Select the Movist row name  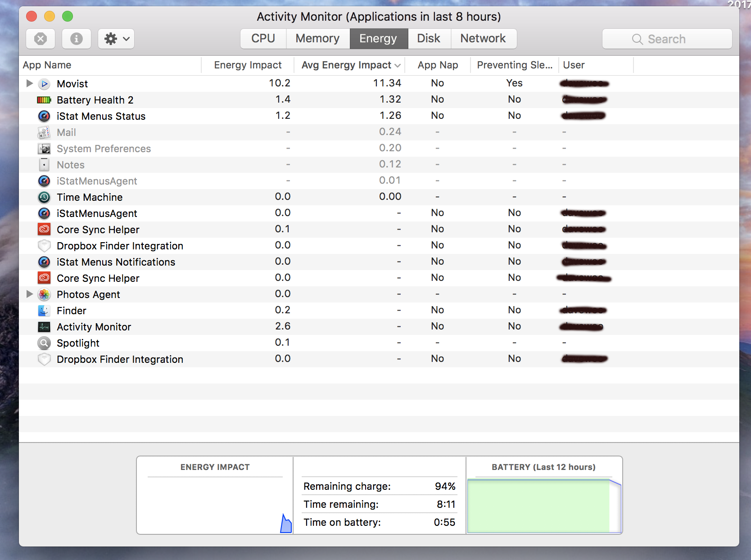72,84
